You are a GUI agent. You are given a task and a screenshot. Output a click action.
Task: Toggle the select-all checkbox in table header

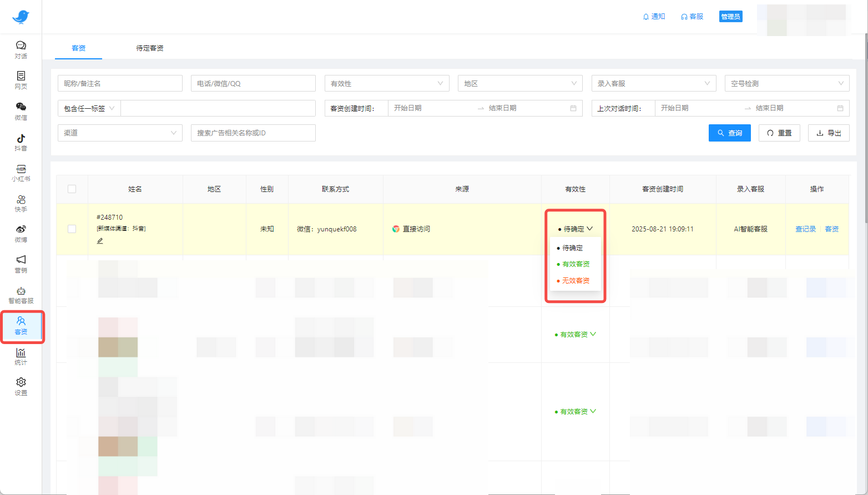(x=72, y=189)
